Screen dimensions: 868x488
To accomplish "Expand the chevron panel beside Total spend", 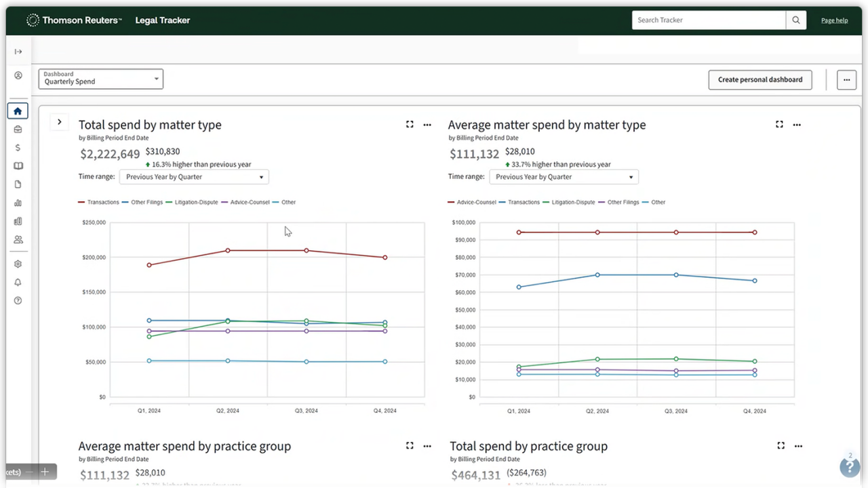I will pyautogui.click(x=60, y=122).
